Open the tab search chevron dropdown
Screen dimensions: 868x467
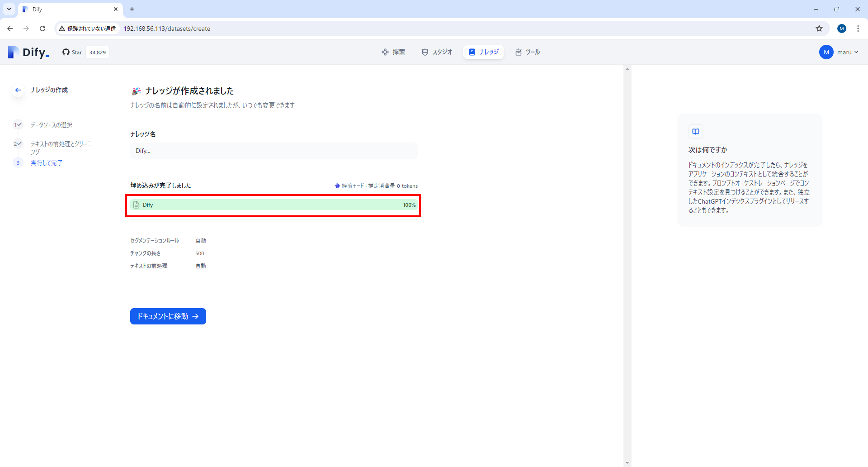(x=9, y=9)
